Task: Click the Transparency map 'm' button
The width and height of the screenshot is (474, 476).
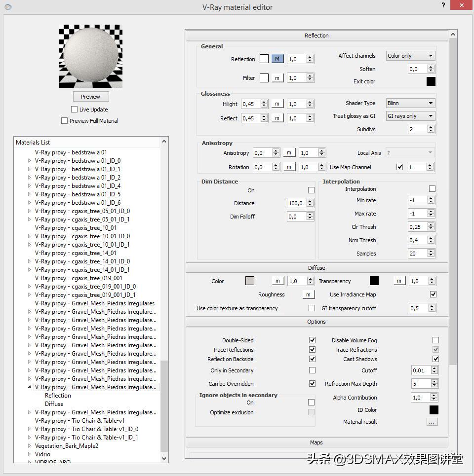Action: point(399,281)
